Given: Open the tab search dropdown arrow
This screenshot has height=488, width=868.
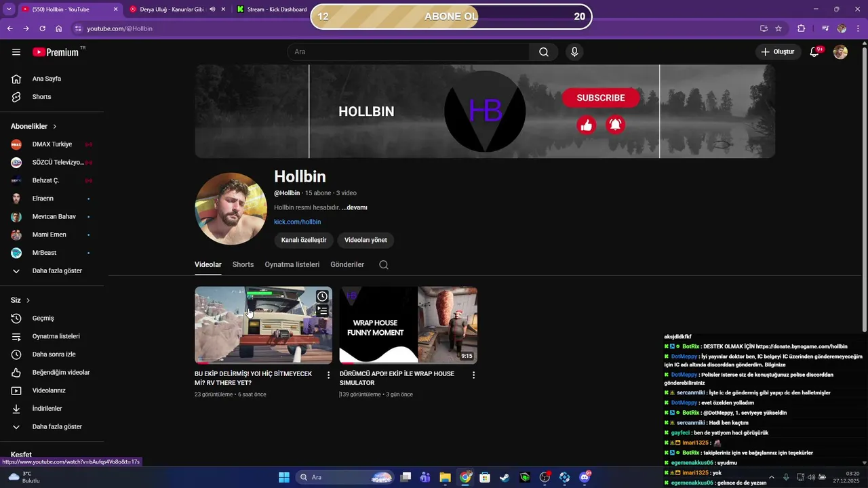Looking at the screenshot, I should point(9,9).
